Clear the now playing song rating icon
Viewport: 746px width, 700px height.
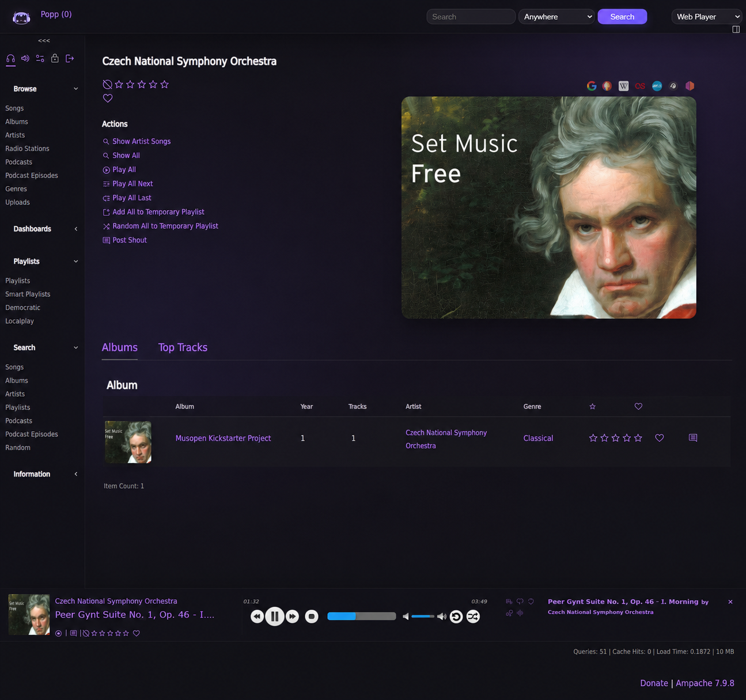[86, 633]
